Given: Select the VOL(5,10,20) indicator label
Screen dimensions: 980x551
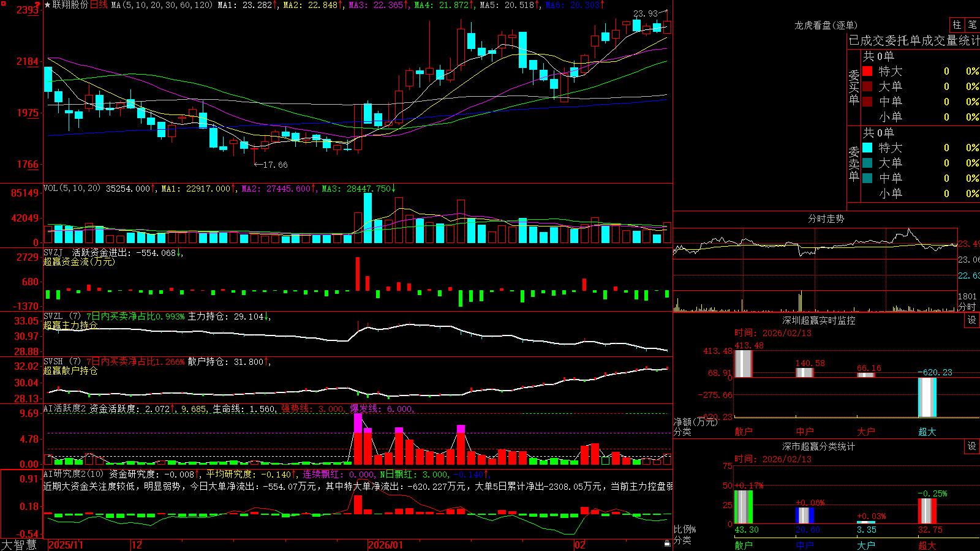Looking at the screenshot, I should [72, 189].
